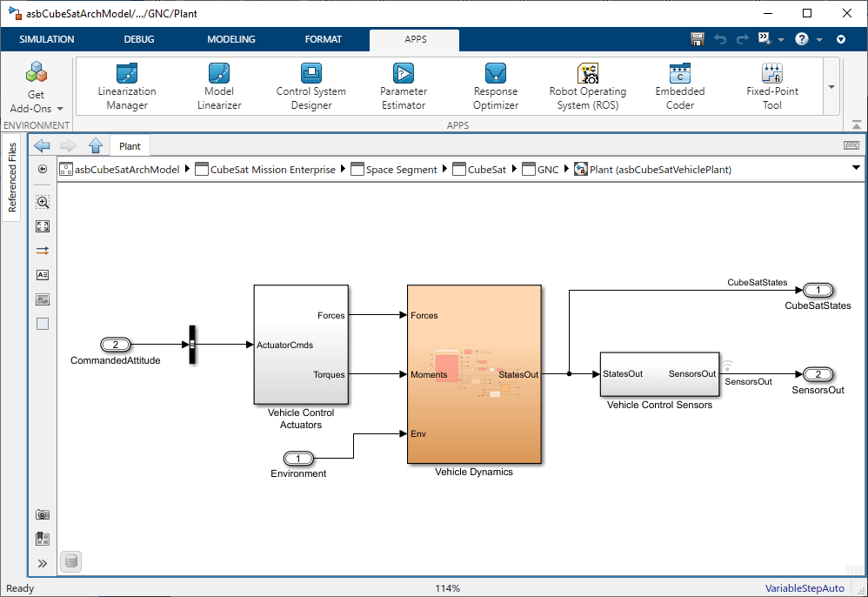Launch the Embedded Coder app

tap(680, 86)
